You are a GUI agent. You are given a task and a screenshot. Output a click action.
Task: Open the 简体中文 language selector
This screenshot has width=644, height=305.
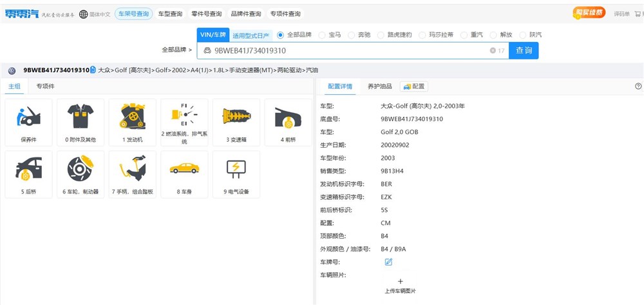pyautogui.click(x=100, y=14)
